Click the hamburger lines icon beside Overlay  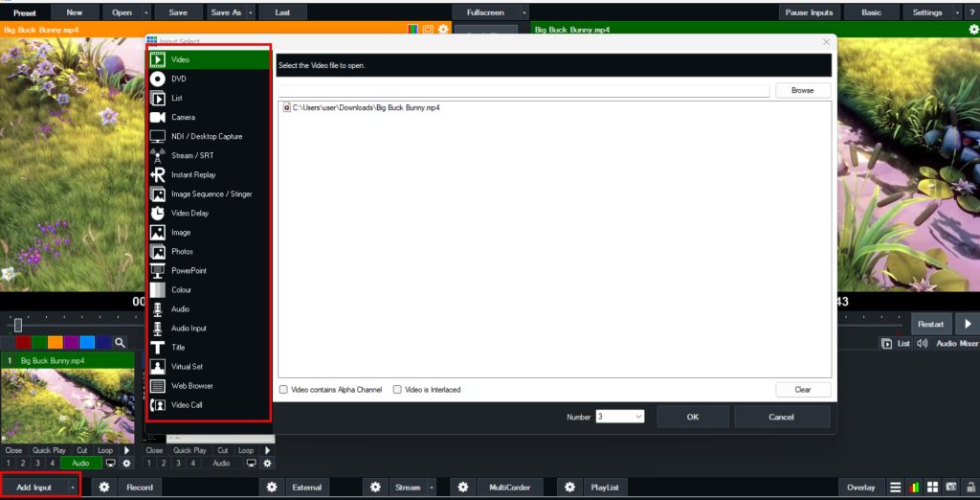click(x=896, y=487)
